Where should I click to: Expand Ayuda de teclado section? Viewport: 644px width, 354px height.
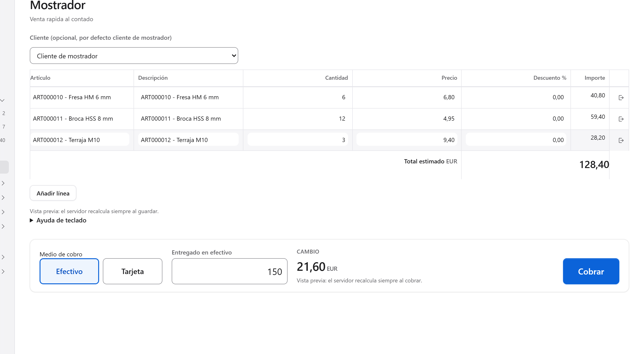(x=58, y=220)
